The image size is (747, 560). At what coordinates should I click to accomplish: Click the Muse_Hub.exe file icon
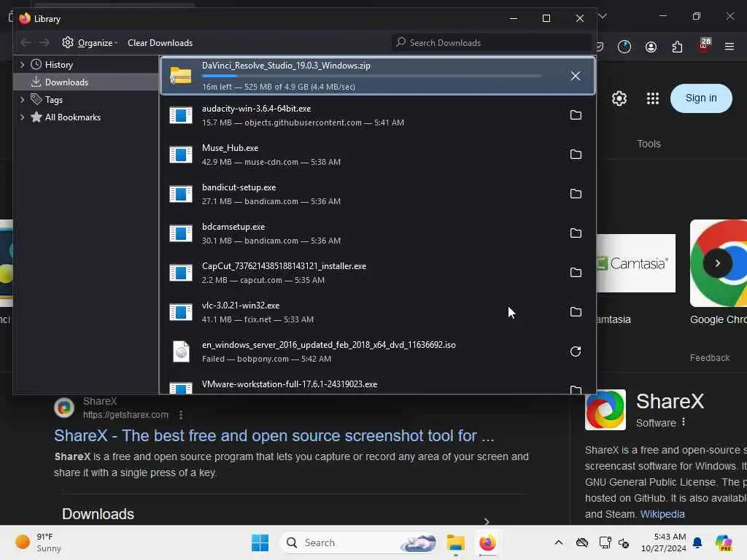(x=181, y=155)
